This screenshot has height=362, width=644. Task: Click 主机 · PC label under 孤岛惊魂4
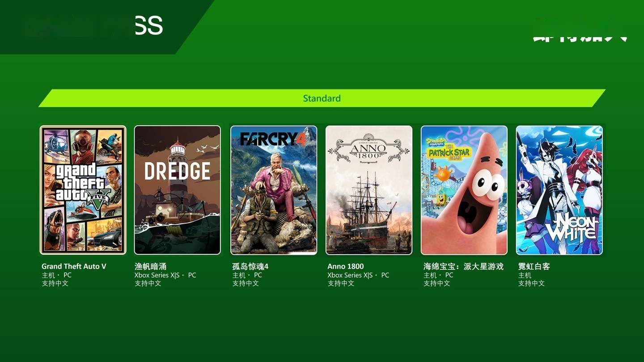[x=247, y=275]
